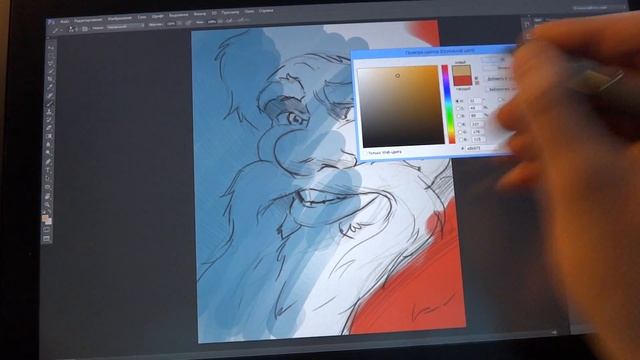640x360 pixels.
Task: Click the H value input field
Action: [474, 101]
